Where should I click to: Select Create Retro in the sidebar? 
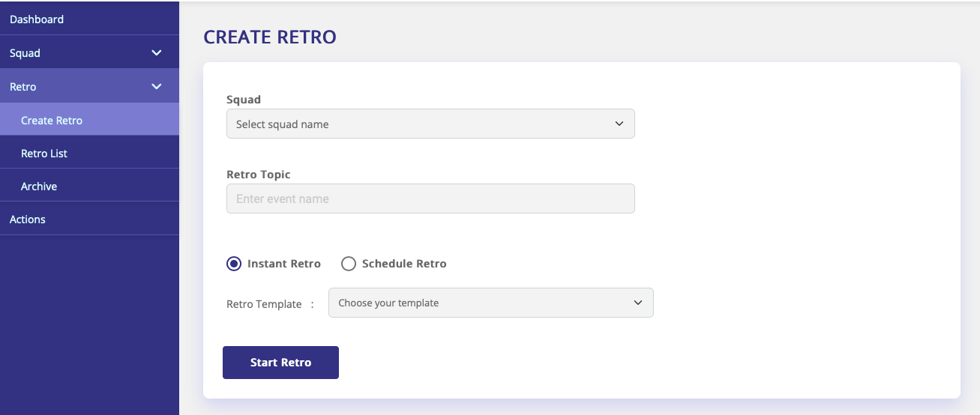pyautogui.click(x=52, y=121)
